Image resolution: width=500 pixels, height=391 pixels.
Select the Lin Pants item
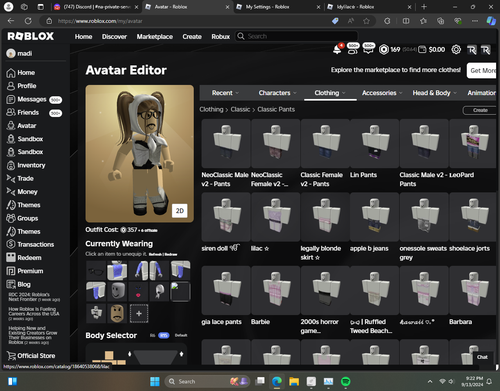pos(374,148)
